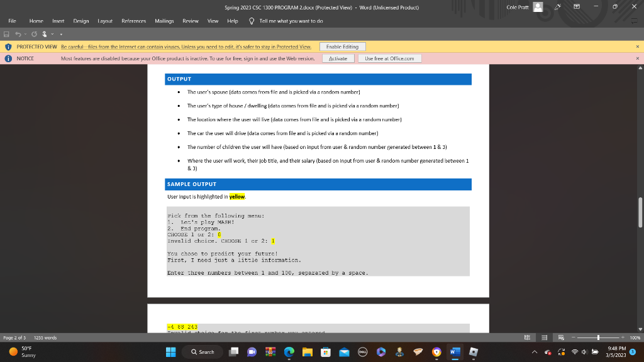The height and width of the screenshot is (362, 644).
Task: Open the Review tab
Action: tap(190, 21)
